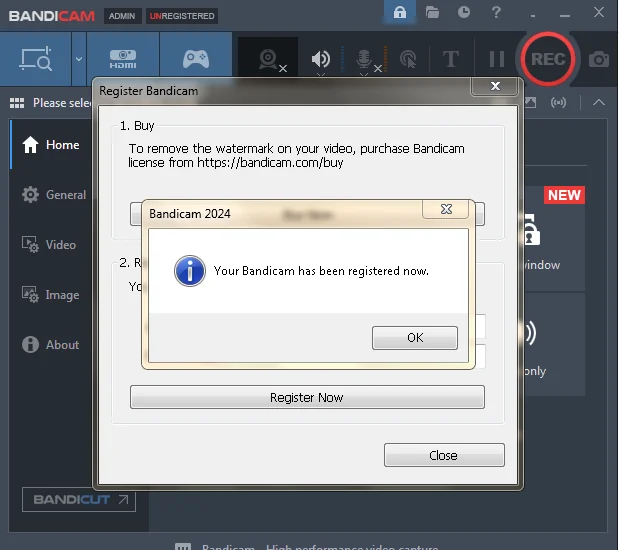The height and width of the screenshot is (550, 619).
Task: Open the About tab
Action: 51,345
